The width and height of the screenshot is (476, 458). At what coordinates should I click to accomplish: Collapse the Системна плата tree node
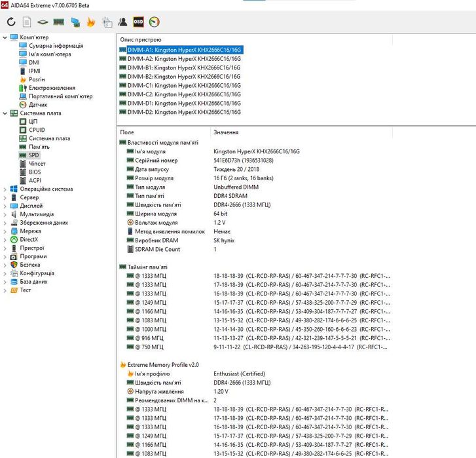[x=5, y=113]
